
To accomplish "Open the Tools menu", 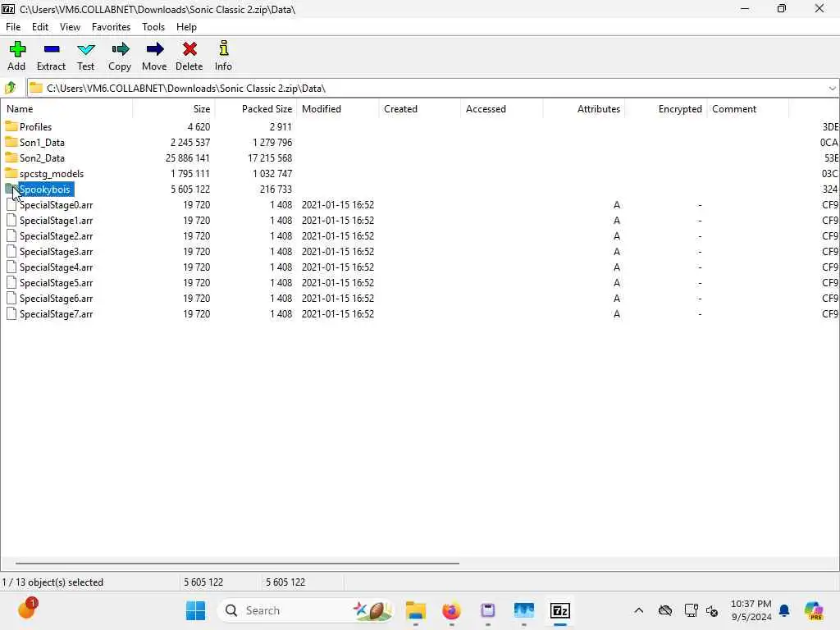I will pyautogui.click(x=153, y=27).
